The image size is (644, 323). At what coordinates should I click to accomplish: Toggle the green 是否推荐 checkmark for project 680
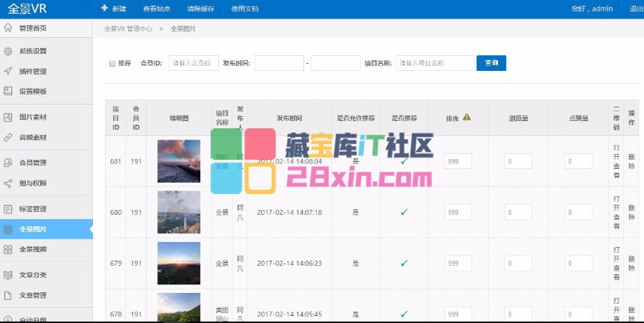click(404, 213)
